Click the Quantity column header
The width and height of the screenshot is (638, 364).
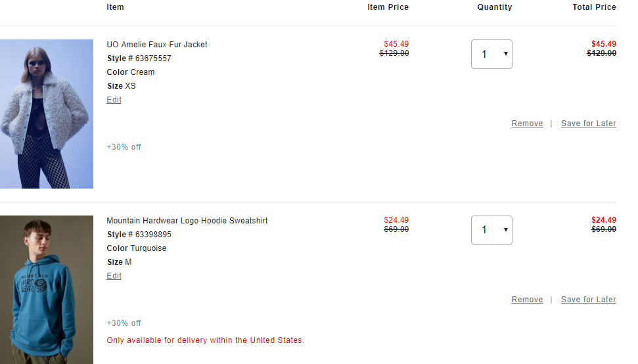click(494, 7)
